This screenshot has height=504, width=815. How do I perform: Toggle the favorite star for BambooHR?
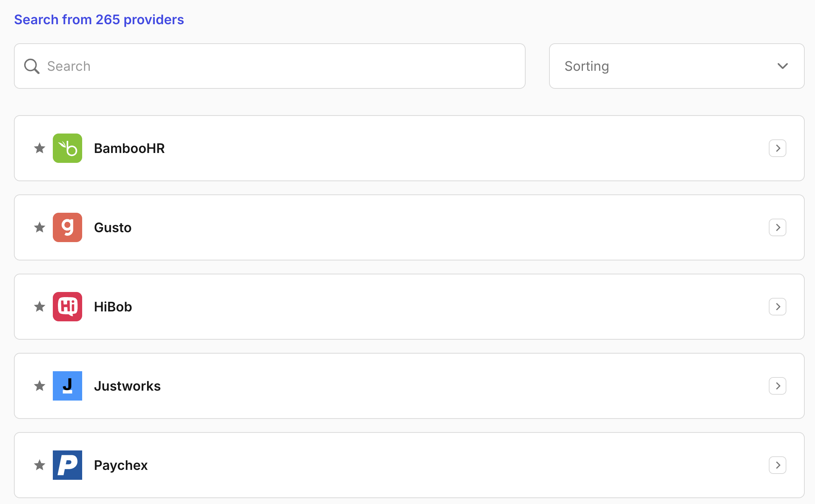[40, 148]
